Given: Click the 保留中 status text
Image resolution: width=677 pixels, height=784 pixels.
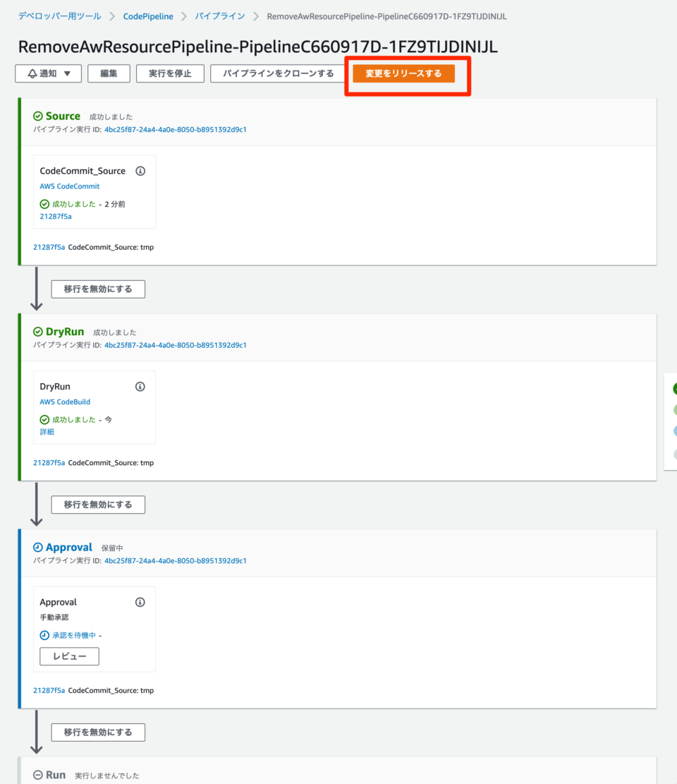Looking at the screenshot, I should click(112, 548).
